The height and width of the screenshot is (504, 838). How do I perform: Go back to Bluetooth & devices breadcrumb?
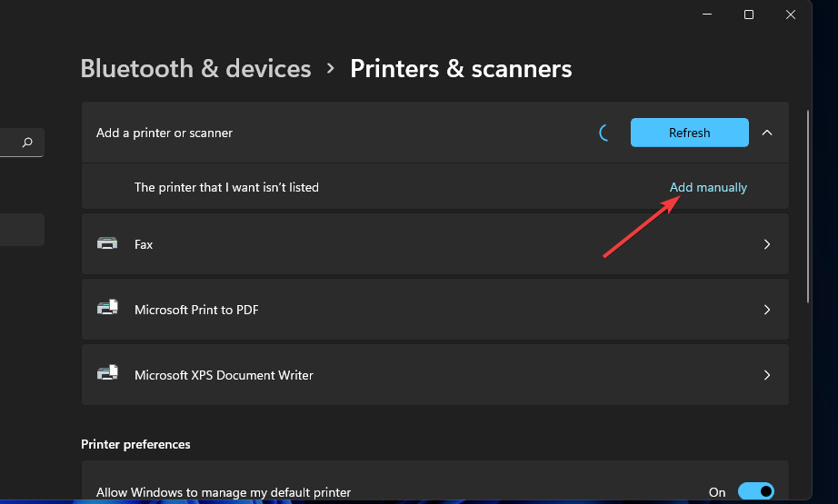pos(195,68)
